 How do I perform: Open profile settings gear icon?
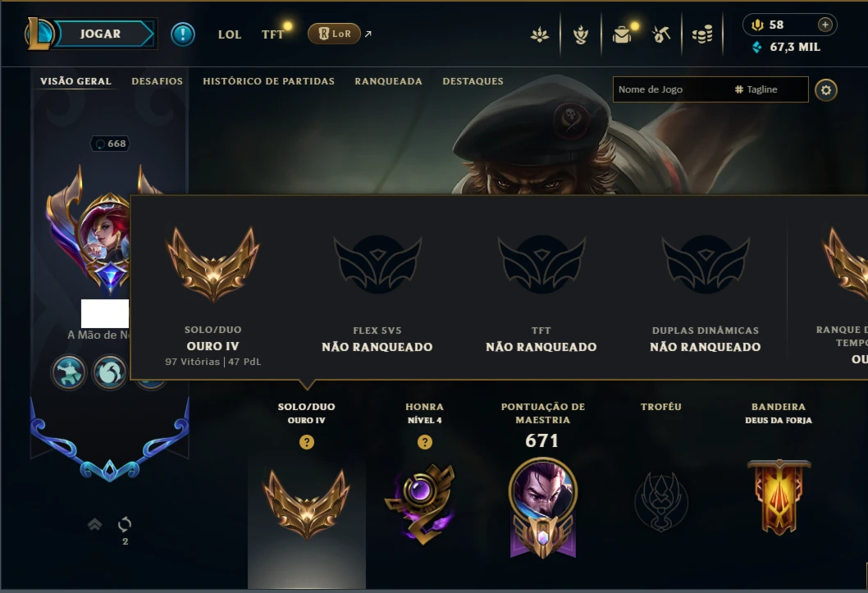tap(826, 90)
